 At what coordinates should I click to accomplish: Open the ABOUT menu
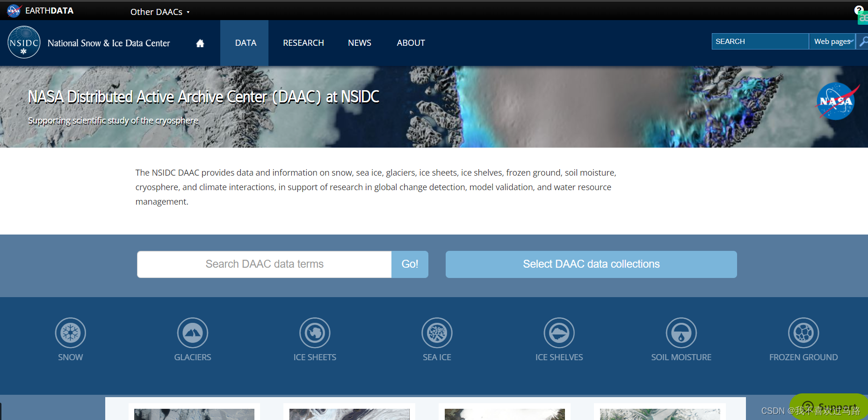pyautogui.click(x=411, y=43)
